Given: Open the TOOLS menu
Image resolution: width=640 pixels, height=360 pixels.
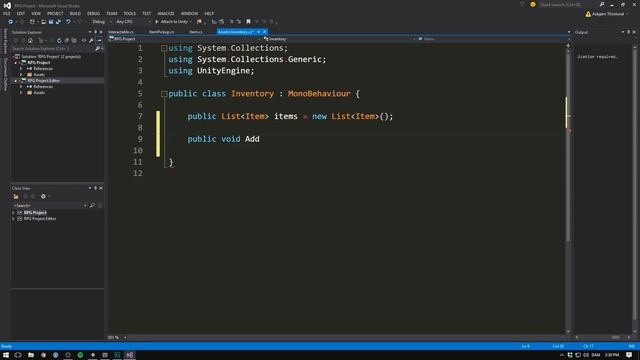Looking at the screenshot, I should 129,13.
